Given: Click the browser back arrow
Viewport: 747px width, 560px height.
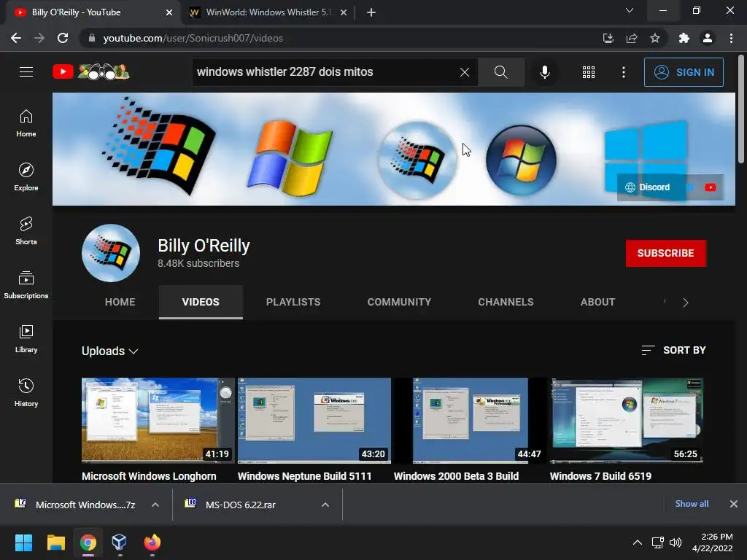Looking at the screenshot, I should click(16, 38).
